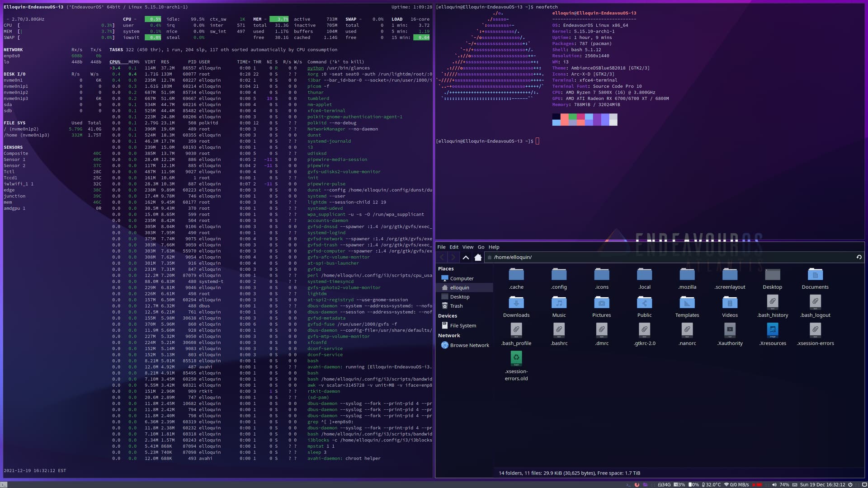Open the .icons folder
Viewport: 868px width, 488px height.
(x=602, y=278)
